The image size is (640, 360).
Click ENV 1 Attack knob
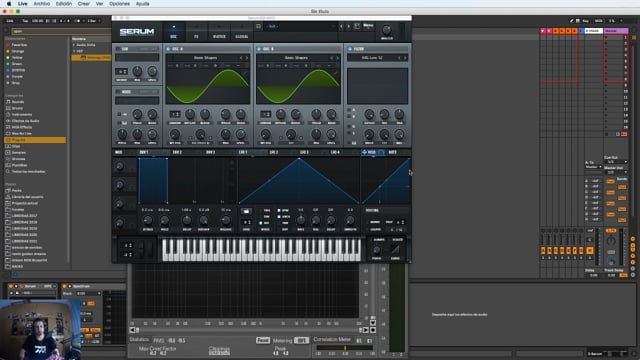pos(148,220)
